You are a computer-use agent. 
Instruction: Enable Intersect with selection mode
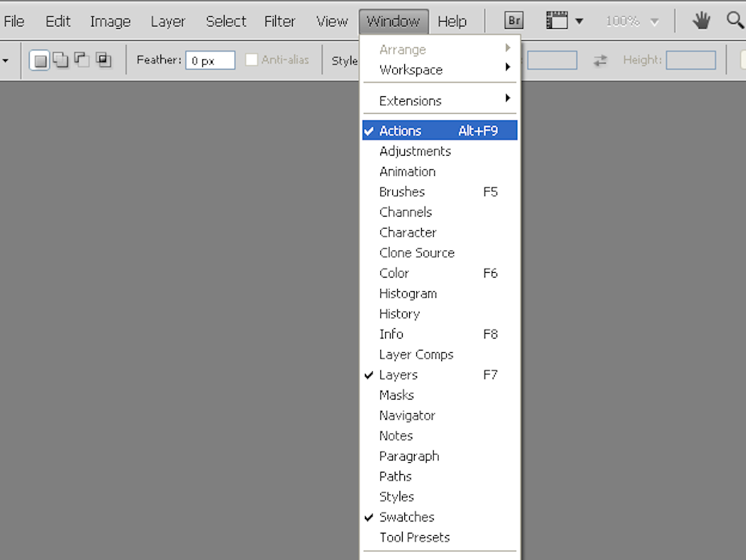coord(99,59)
